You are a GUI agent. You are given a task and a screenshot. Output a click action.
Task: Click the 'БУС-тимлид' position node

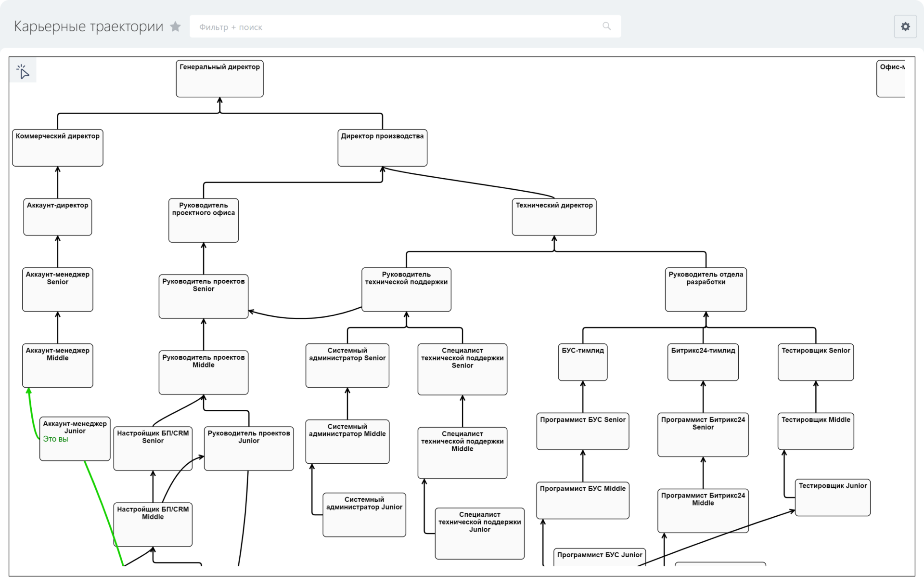pyautogui.click(x=583, y=362)
